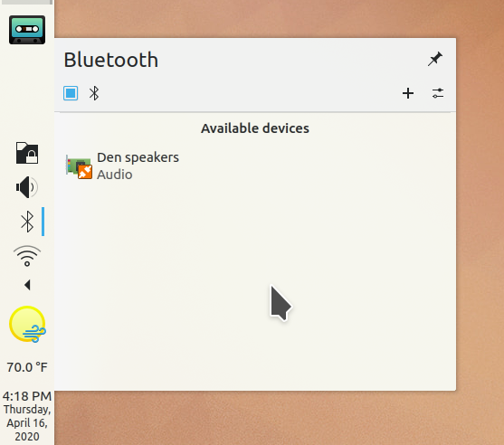Open Bluetooth configuration settings

coord(438,93)
